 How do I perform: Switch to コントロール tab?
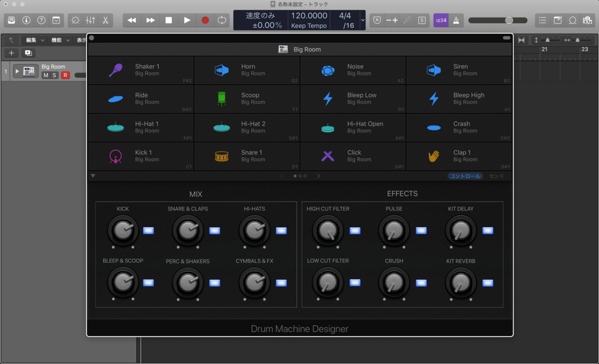tap(465, 176)
